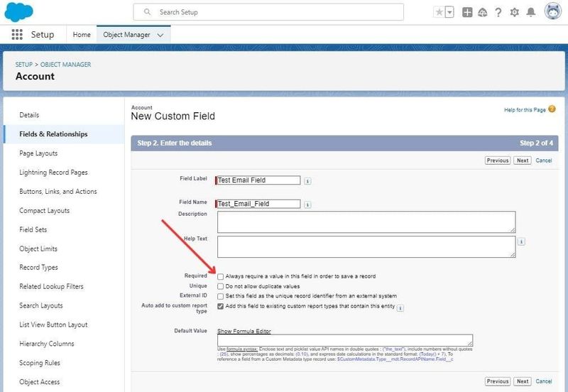The height and width of the screenshot is (392, 568).
Task: Open Field Sets in the sidebar
Action: coord(33,229)
